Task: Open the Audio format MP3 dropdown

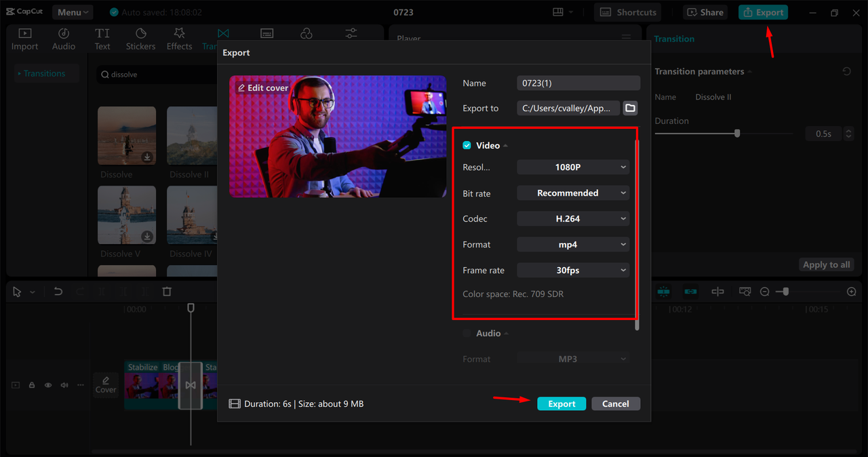Action: point(573,359)
